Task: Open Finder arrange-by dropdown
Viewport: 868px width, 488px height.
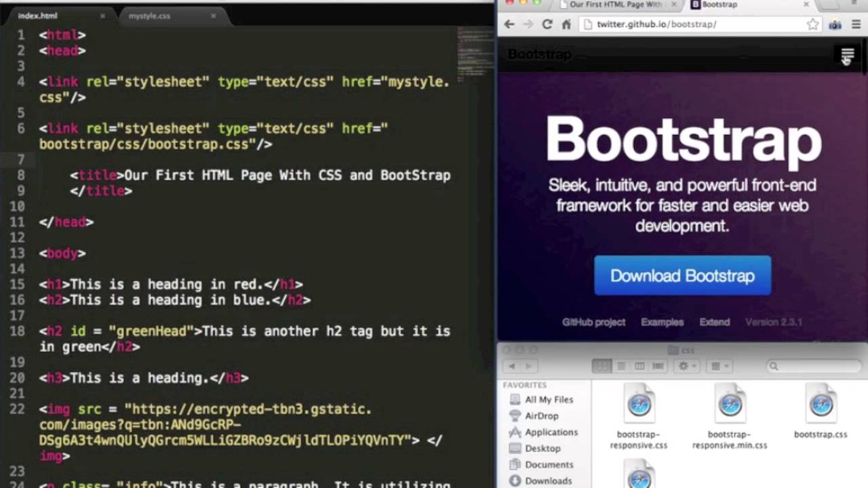Action: (719, 366)
